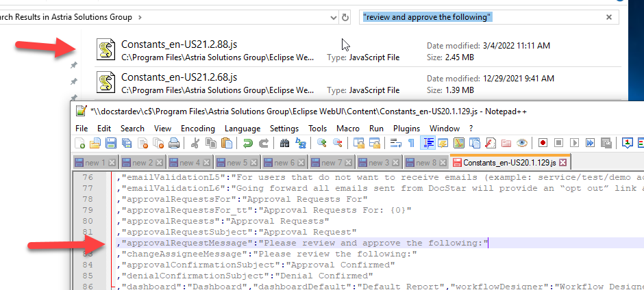Open the Search menu in Notepad++
Viewport: 644px width, 290px height.
tap(132, 129)
